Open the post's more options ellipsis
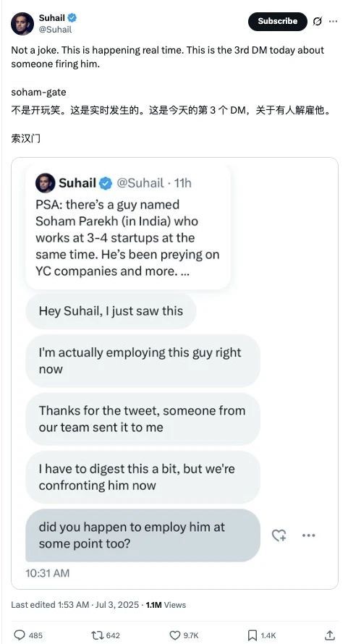348x644 pixels. [x=334, y=22]
